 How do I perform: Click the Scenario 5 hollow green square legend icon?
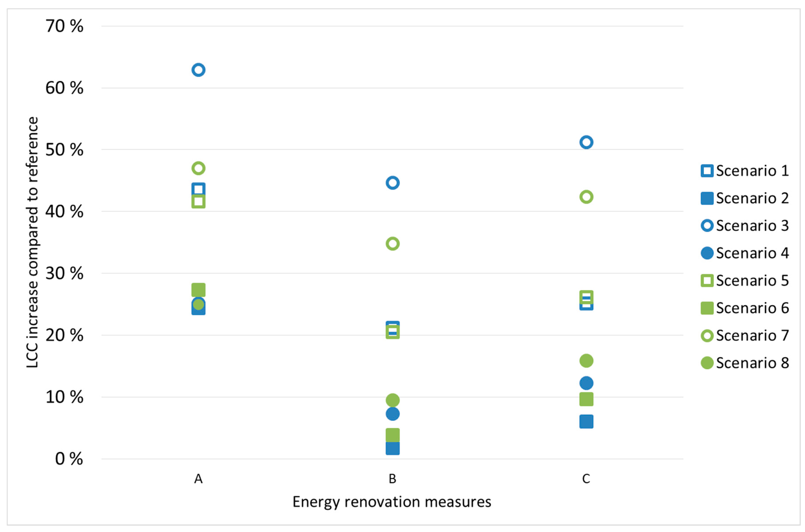coord(707,281)
